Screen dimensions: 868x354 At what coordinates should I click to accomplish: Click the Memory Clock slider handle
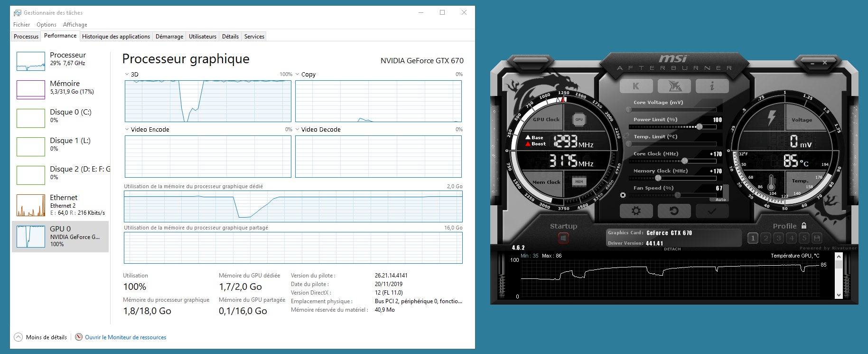(x=658, y=178)
